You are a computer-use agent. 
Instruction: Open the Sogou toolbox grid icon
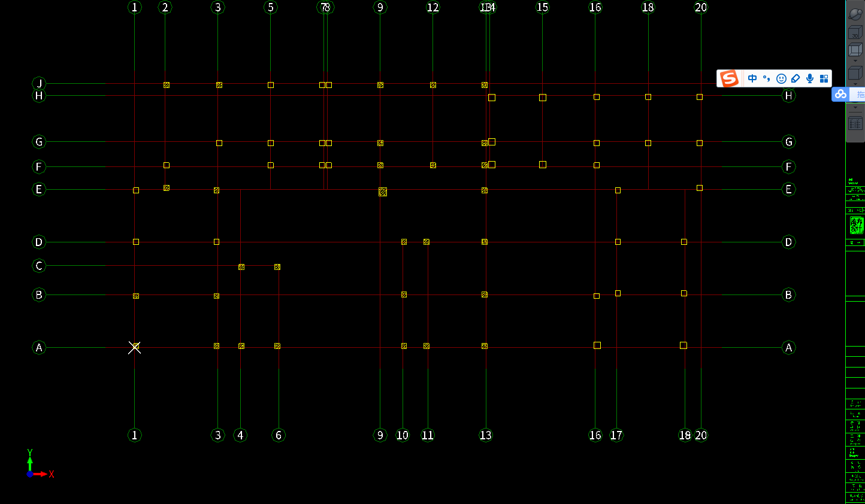[824, 78]
